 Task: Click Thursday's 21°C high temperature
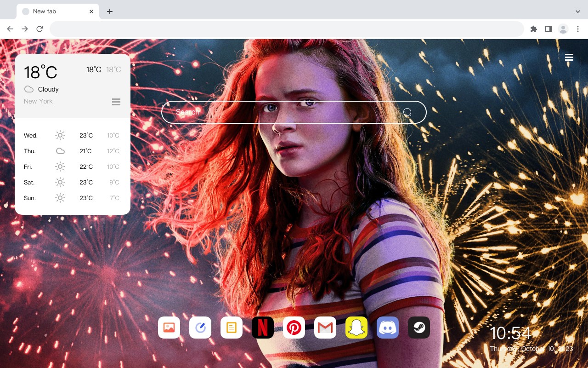pyautogui.click(x=85, y=151)
